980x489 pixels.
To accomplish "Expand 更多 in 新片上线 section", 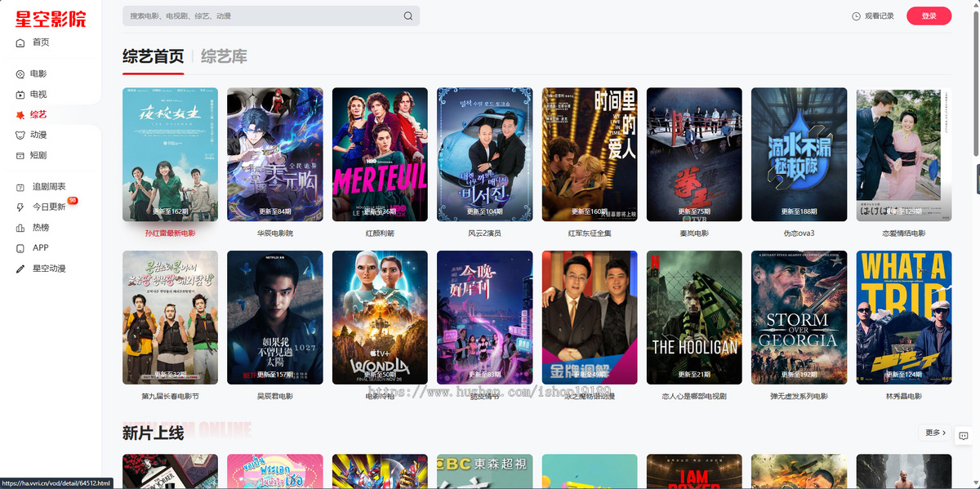I will (x=935, y=433).
